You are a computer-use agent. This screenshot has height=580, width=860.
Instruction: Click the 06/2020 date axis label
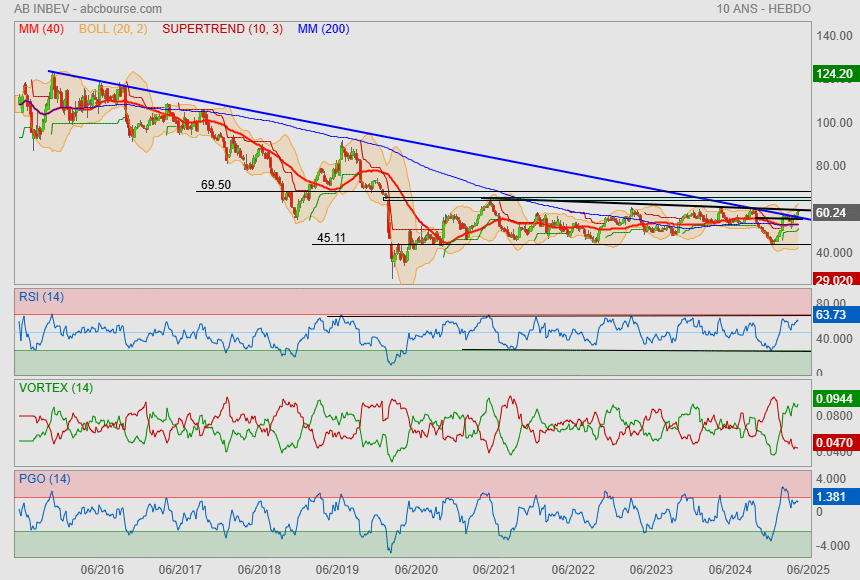[416, 570]
